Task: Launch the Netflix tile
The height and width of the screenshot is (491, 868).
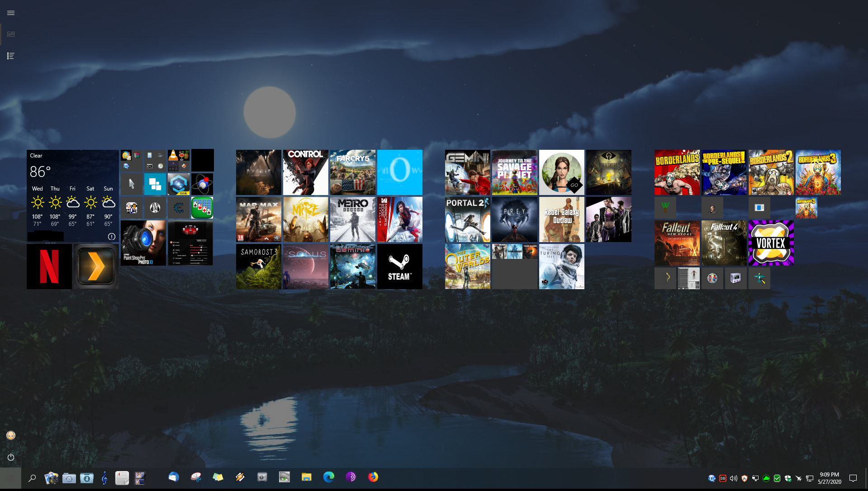Action: [49, 267]
